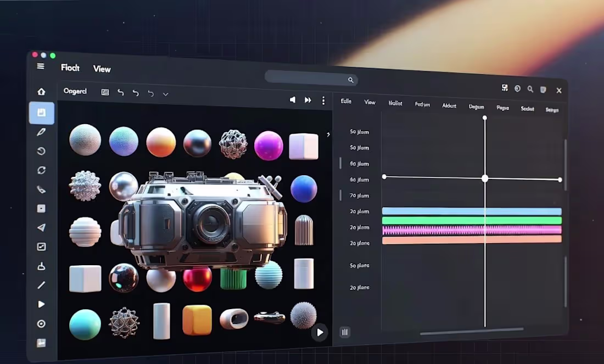Select the light blue timeline track
604x364 pixels.
click(x=472, y=211)
